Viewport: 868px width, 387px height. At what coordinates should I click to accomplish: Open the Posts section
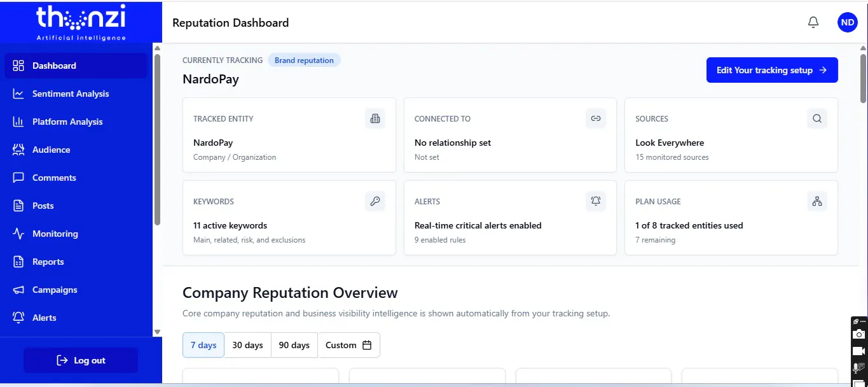[76, 206]
